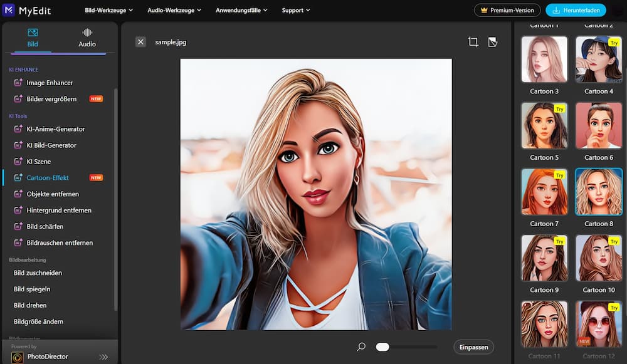Select Bilder vergrößern tool
Screen dimensions: 627x364
(51, 99)
